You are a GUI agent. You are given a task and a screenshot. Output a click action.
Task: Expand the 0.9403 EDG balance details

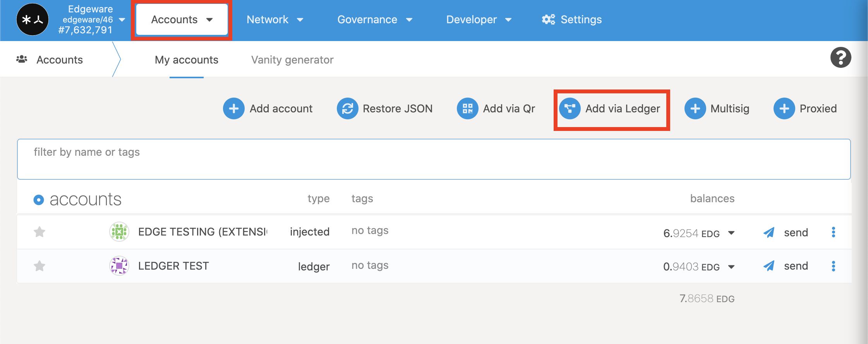point(731,267)
